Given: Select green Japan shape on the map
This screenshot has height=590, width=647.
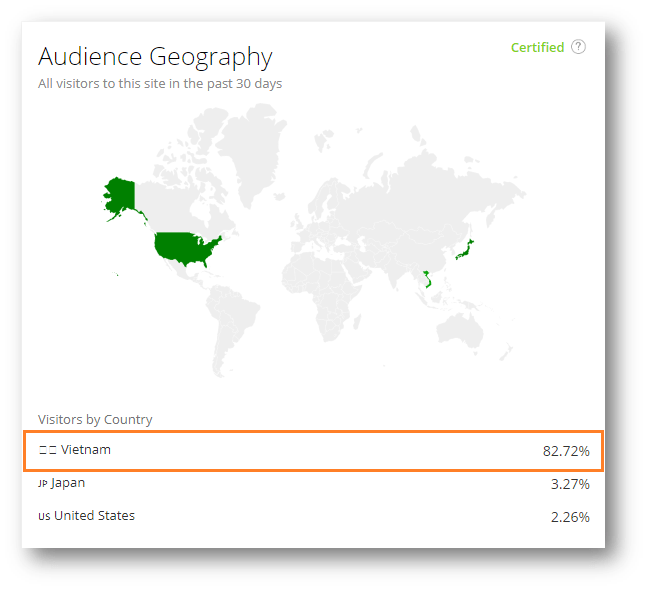Looking at the screenshot, I should [465, 250].
